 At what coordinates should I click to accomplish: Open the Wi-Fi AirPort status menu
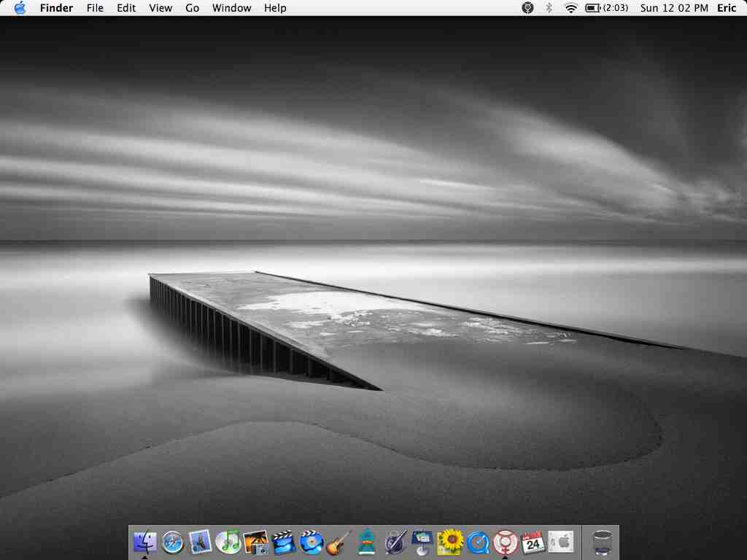click(x=570, y=8)
